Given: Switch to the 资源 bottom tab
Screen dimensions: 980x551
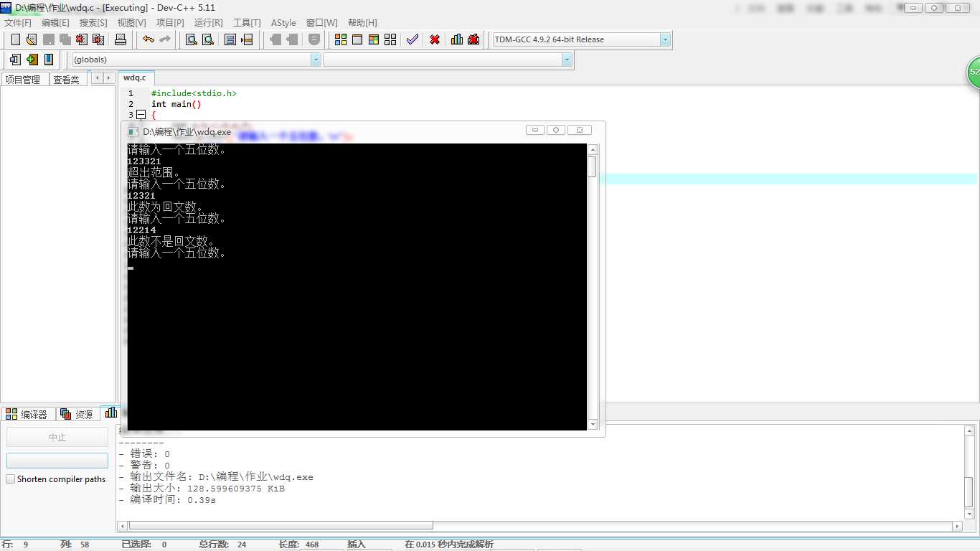Looking at the screenshot, I should 77,414.
